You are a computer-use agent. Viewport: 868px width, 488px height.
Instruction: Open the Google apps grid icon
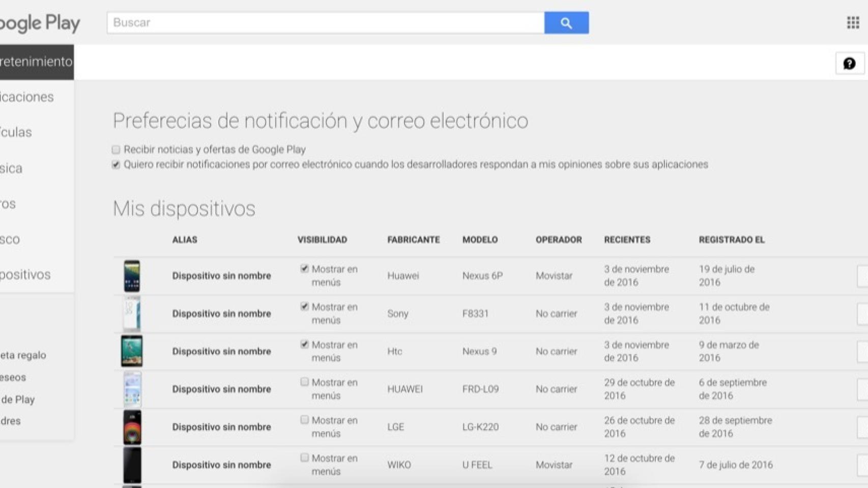coord(853,23)
